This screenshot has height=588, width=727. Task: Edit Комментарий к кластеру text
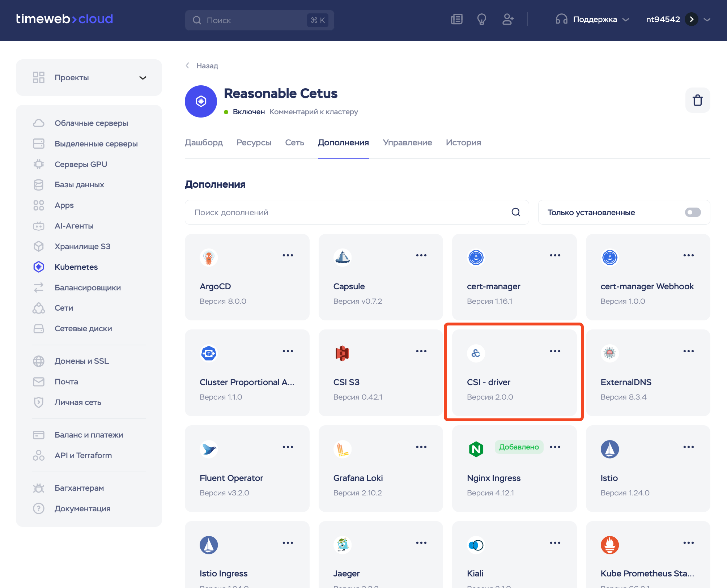[314, 112]
